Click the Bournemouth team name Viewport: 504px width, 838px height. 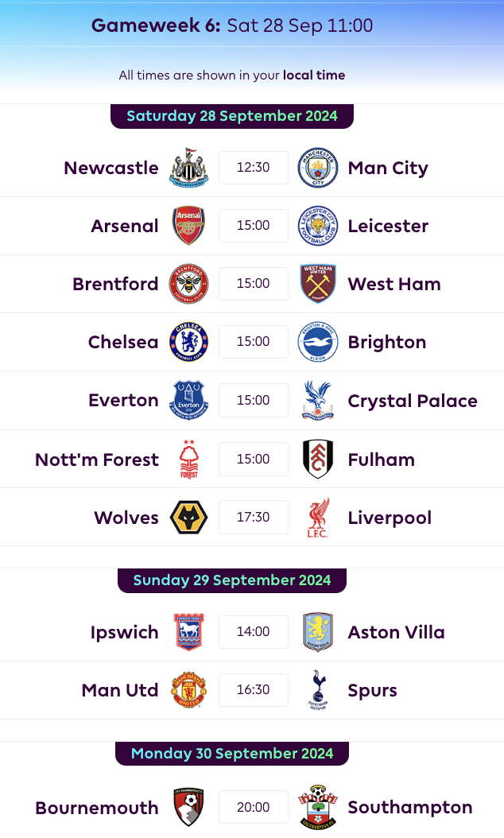click(97, 808)
